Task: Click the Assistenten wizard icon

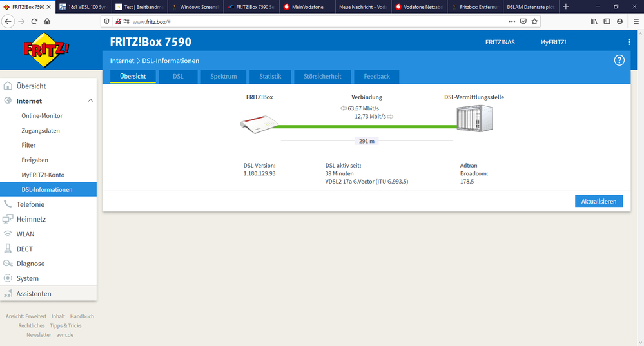Action: coord(8,293)
